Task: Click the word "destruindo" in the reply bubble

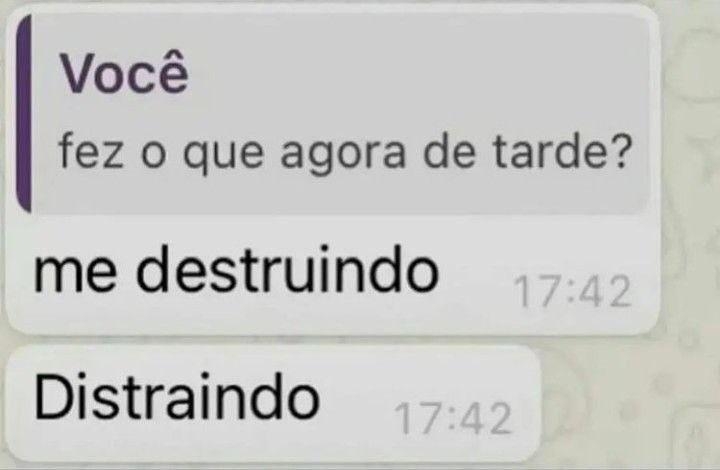Action: coord(287,269)
